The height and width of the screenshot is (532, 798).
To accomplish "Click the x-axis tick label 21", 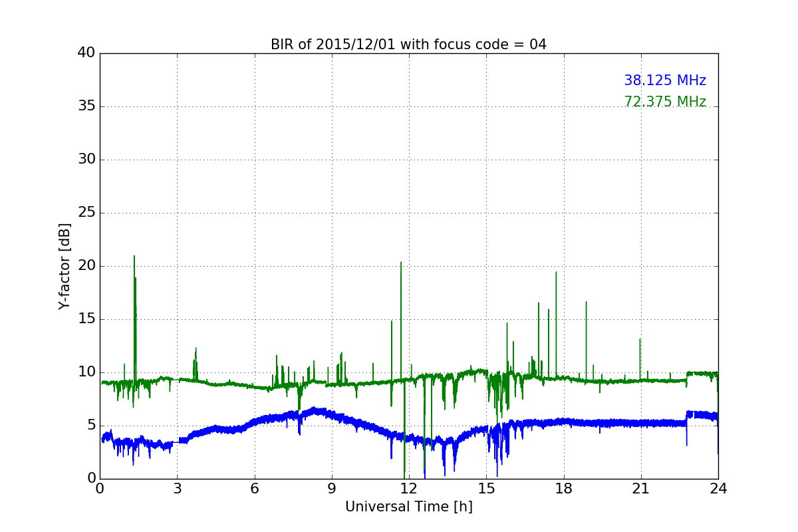I will point(641,489).
